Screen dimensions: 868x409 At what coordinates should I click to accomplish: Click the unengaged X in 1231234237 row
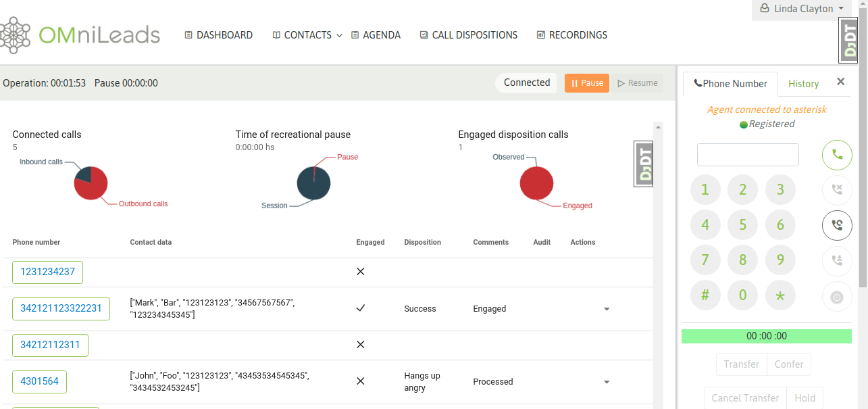coord(361,271)
